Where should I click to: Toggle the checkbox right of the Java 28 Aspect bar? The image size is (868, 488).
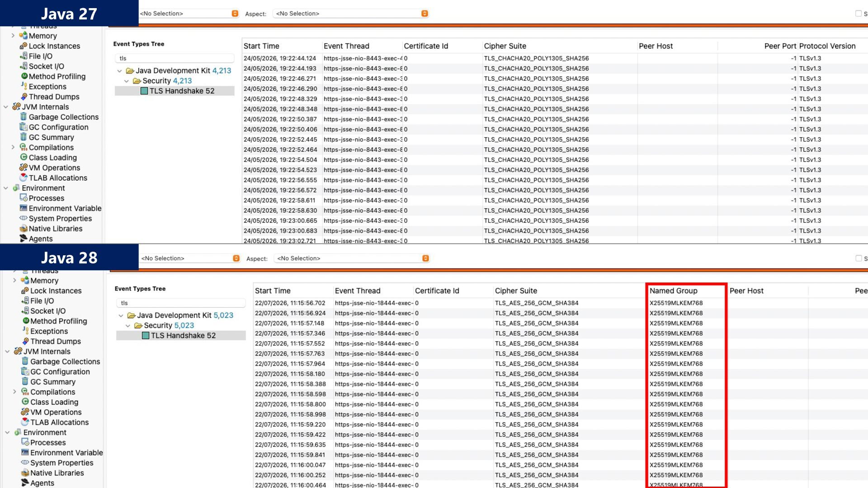[x=859, y=258]
